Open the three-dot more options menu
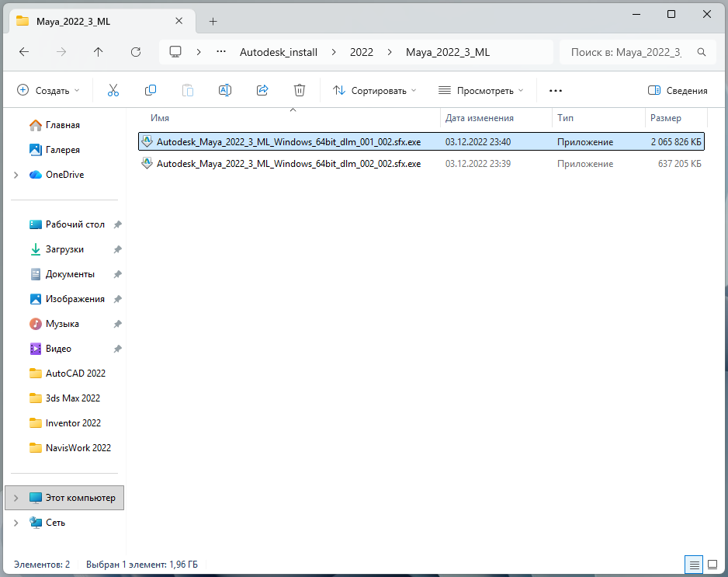 click(556, 91)
